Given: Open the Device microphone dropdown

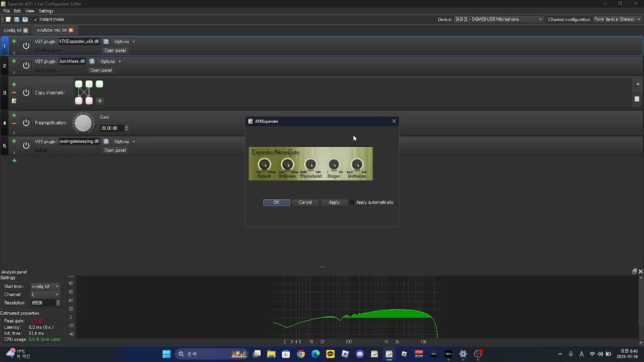Looking at the screenshot, I should (499, 20).
